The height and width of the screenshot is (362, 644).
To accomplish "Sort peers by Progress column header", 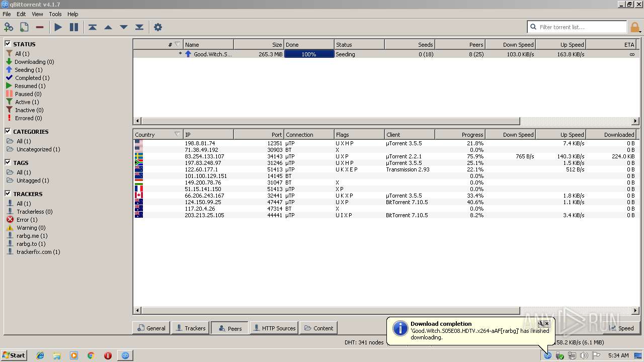I will click(460, 134).
